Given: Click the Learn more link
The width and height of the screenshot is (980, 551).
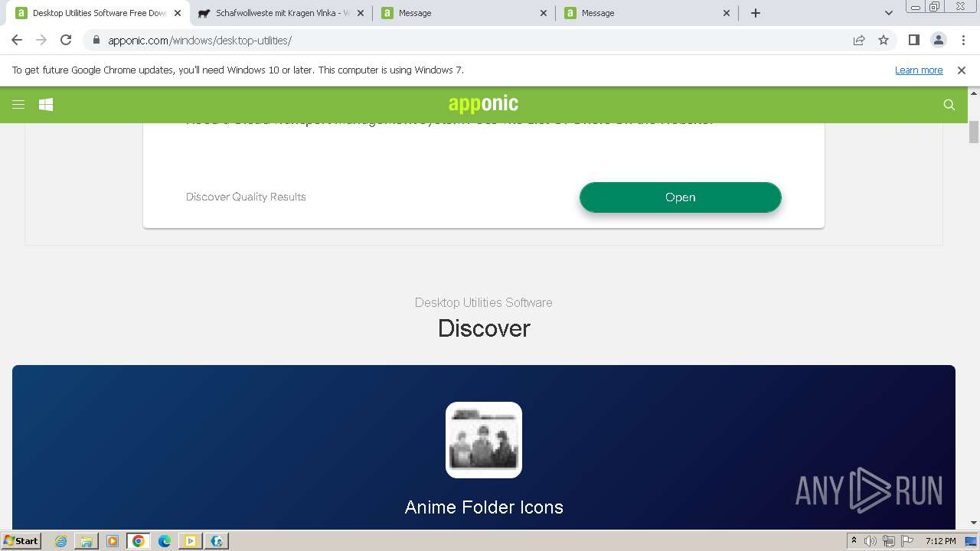Looking at the screenshot, I should tap(919, 70).
